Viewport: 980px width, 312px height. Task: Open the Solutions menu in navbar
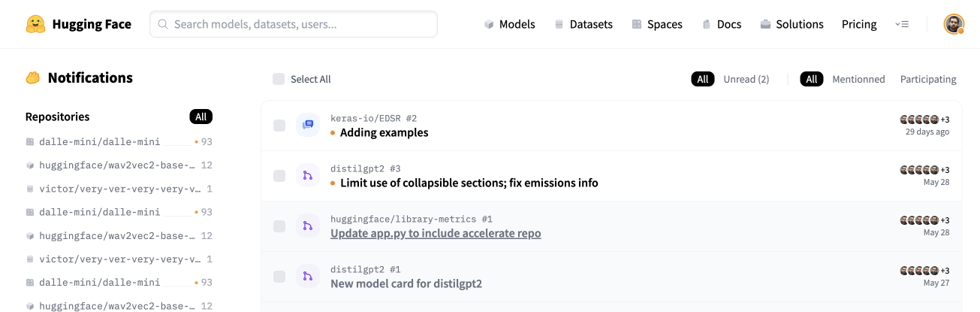[792, 25]
